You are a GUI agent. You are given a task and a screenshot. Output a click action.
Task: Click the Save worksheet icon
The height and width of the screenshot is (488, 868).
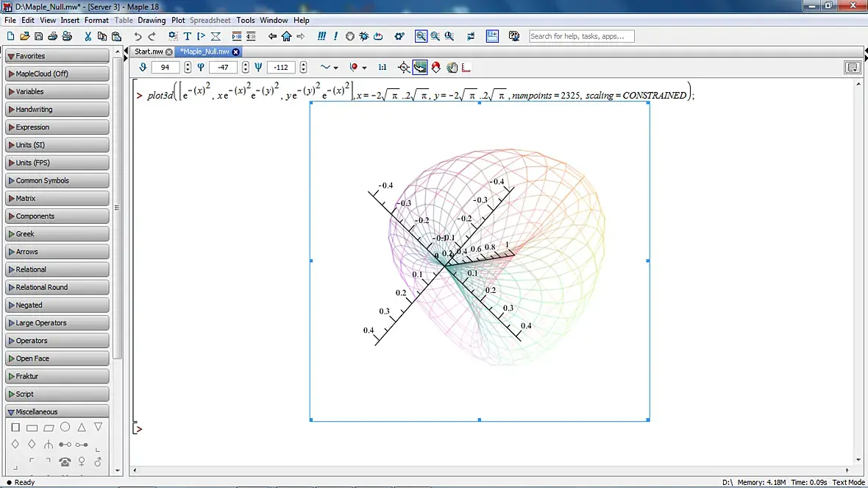pos(39,36)
